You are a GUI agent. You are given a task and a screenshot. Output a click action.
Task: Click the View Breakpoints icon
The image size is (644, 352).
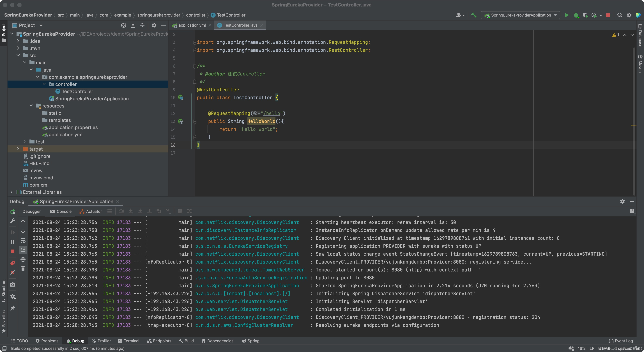tap(13, 263)
